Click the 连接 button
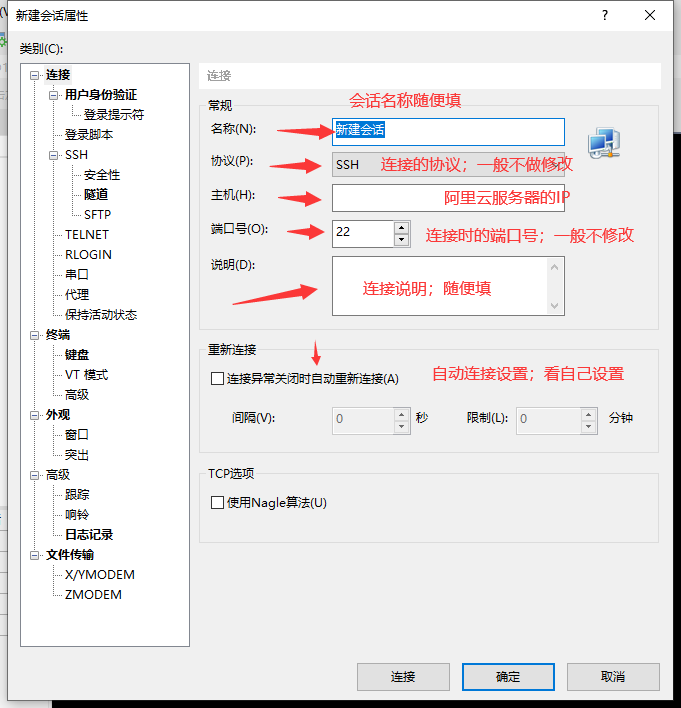 click(x=403, y=676)
